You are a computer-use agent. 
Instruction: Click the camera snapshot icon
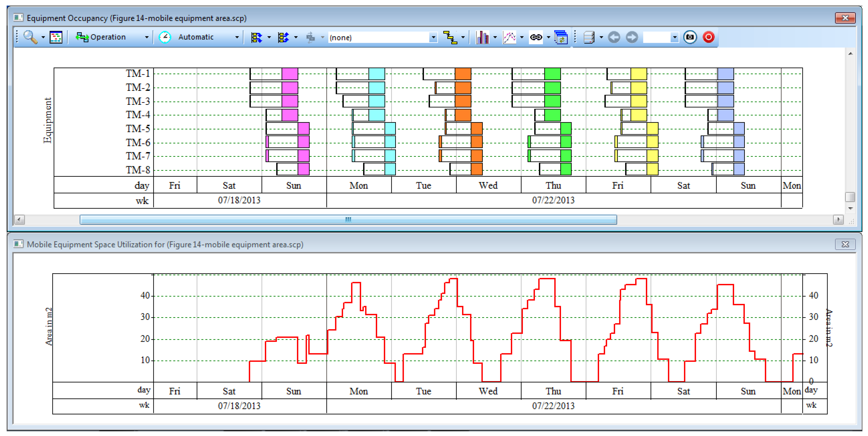point(690,37)
